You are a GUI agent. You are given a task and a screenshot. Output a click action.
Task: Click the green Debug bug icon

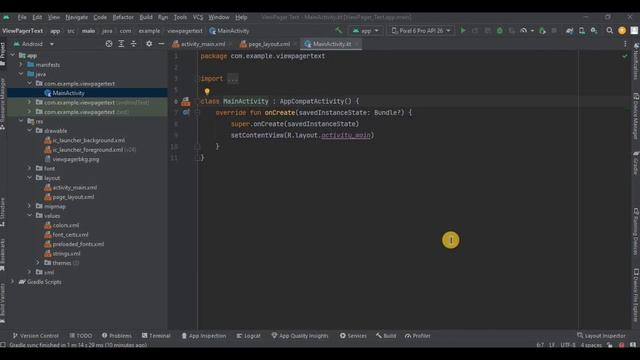[500, 31]
